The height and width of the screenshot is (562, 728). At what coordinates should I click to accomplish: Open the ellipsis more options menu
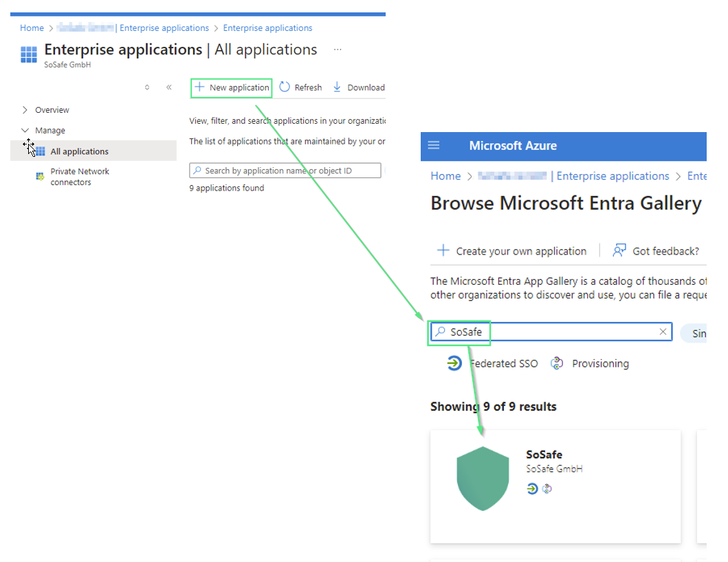[x=337, y=50]
